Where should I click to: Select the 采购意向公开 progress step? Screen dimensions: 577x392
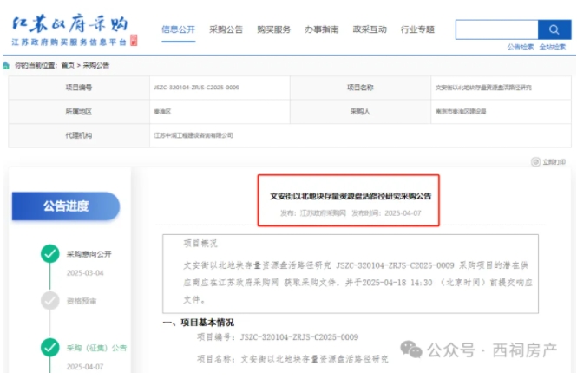click(x=89, y=254)
